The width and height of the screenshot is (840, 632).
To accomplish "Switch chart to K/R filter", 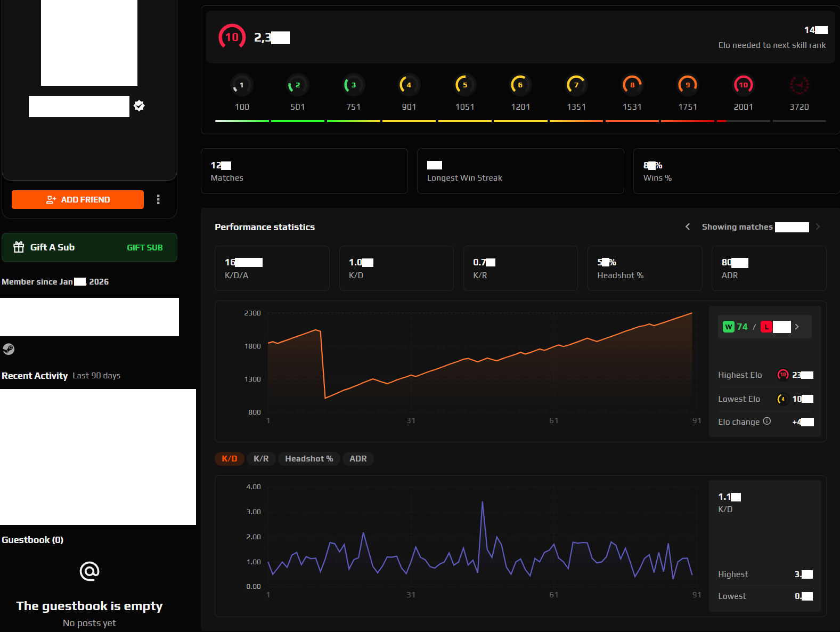I will click(261, 459).
